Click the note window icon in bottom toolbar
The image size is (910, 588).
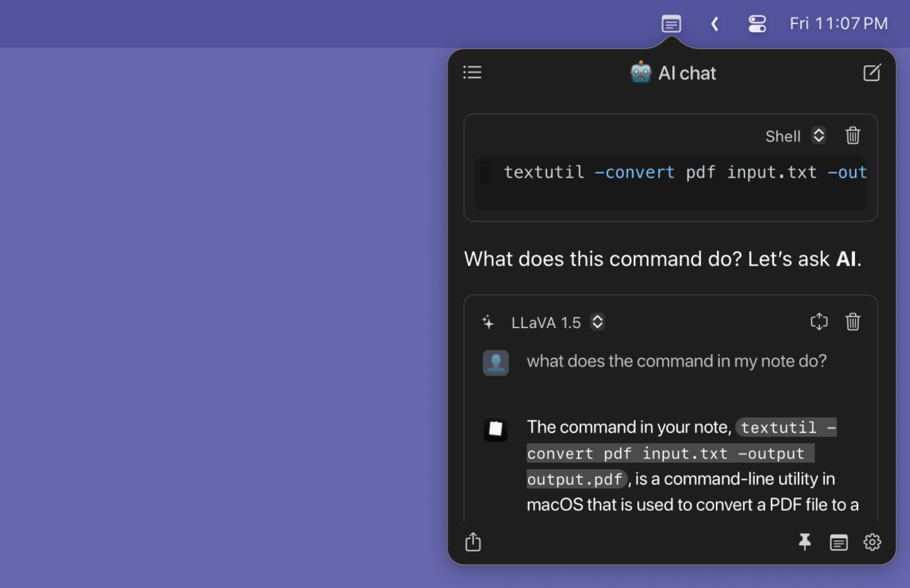pos(839,542)
